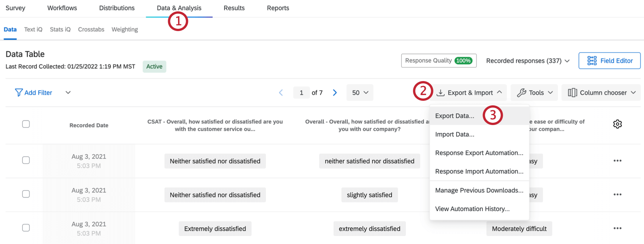Screen dimensions: 644x244
Task: Expand the saved filters chevron
Action: (x=68, y=92)
